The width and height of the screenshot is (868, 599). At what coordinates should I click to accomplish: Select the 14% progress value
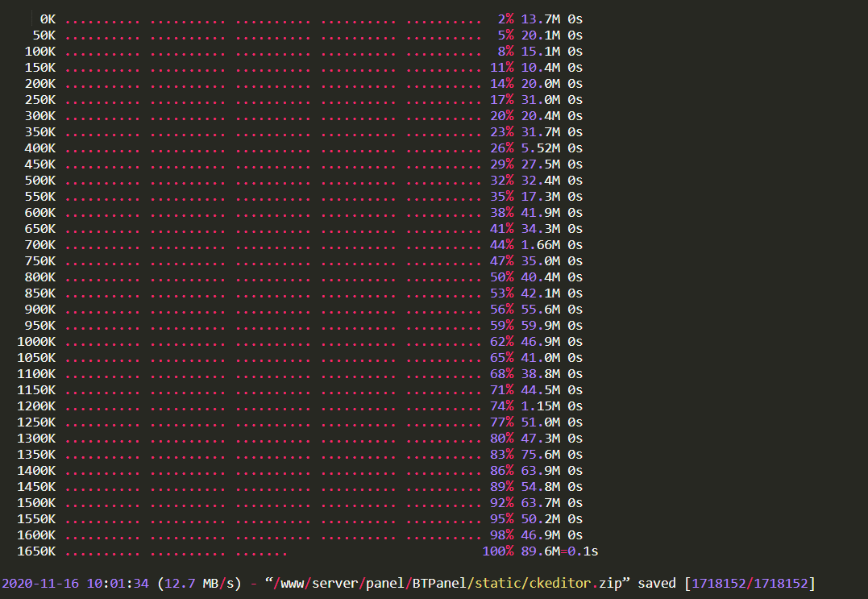pos(501,84)
